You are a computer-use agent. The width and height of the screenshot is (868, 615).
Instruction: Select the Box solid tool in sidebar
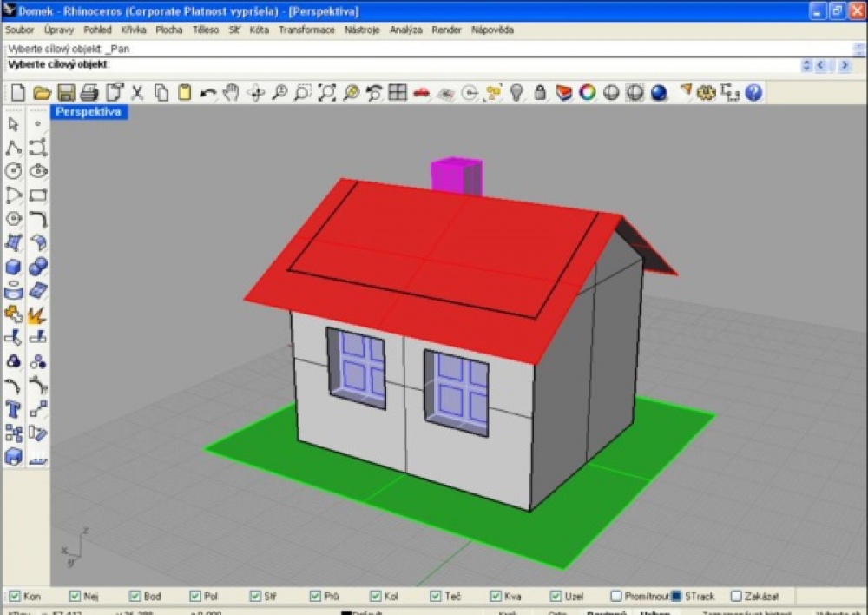pos(13,267)
